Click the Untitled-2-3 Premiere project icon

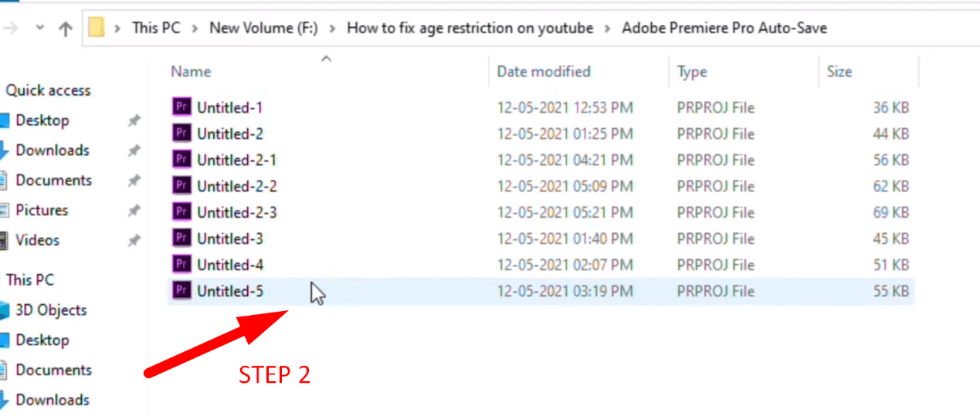[x=181, y=212]
